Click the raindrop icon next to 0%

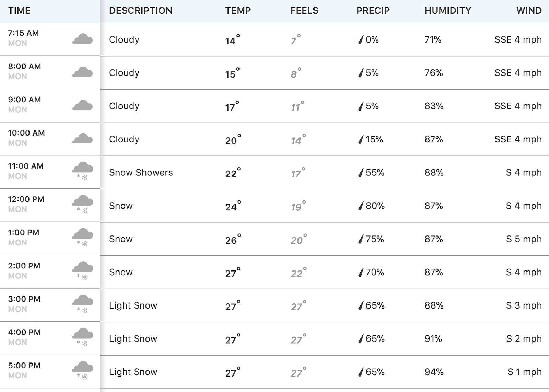(x=361, y=39)
